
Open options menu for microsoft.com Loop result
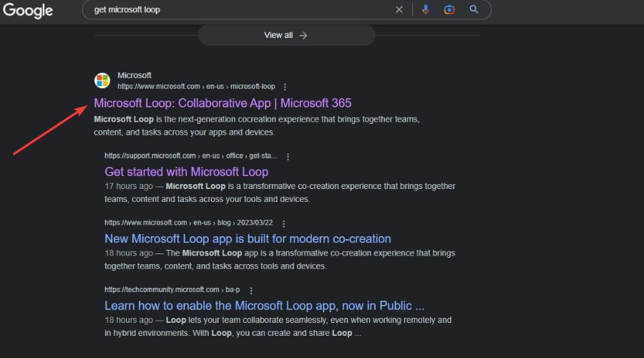(285, 87)
